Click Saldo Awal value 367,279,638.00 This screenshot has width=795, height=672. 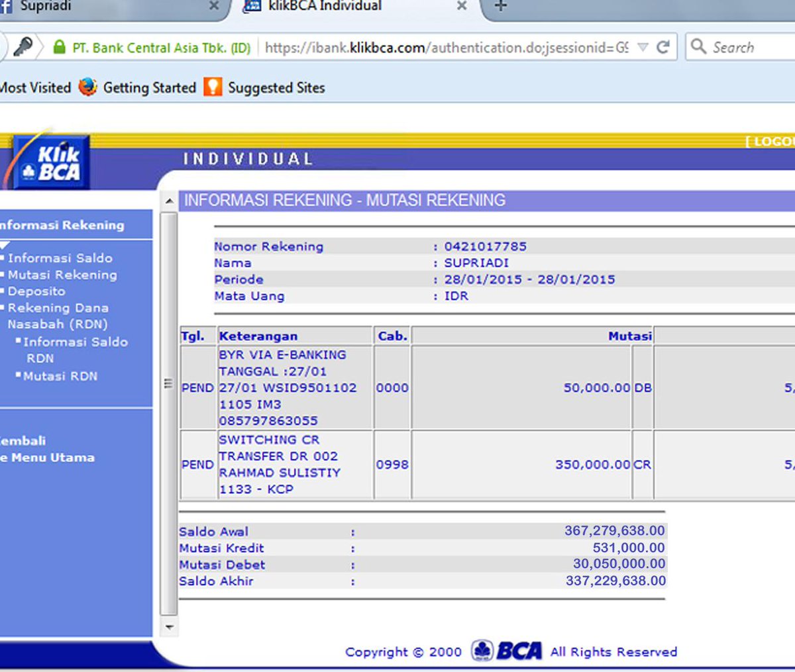615,530
